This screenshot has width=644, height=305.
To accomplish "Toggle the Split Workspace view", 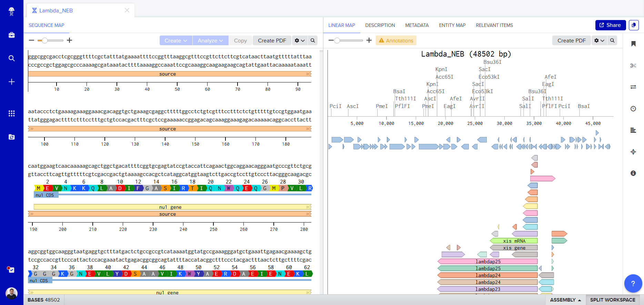I will pyautogui.click(x=612, y=300).
